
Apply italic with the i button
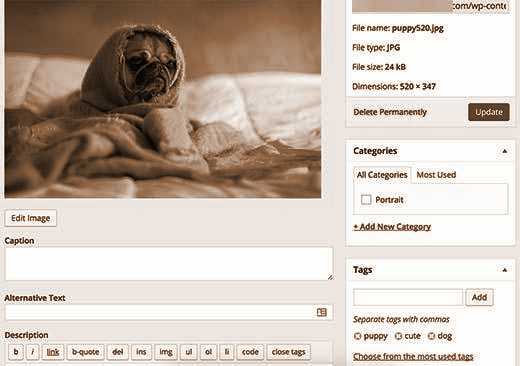33,352
